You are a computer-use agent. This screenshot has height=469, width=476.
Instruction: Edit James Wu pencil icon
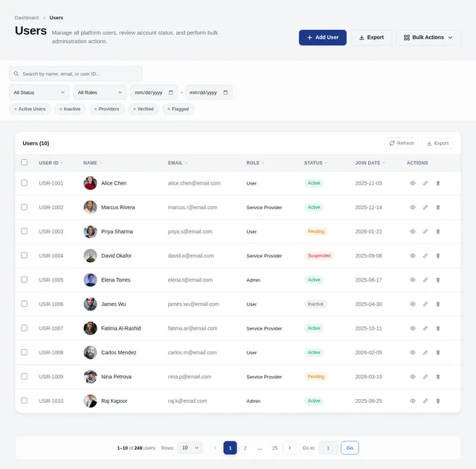(x=425, y=304)
